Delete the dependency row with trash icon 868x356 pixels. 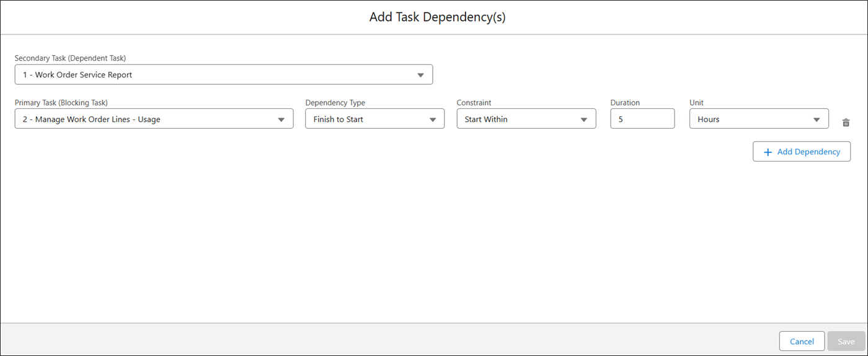846,123
